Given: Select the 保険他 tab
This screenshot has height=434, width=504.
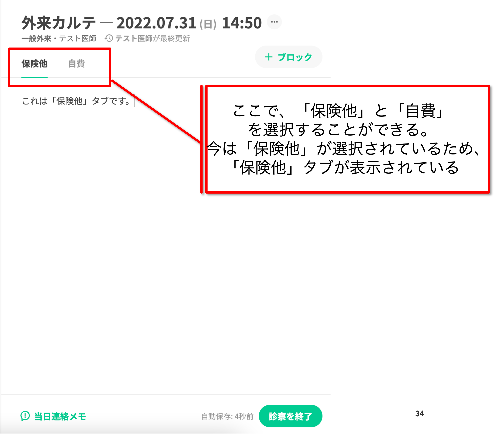Looking at the screenshot, I should coord(34,64).
